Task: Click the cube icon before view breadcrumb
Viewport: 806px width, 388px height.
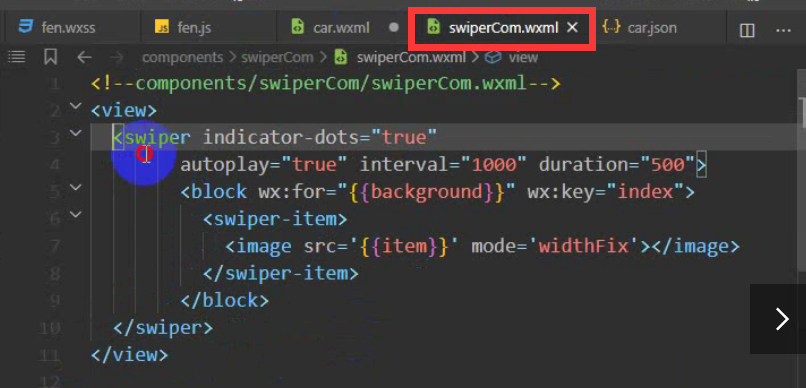Action: tap(493, 57)
